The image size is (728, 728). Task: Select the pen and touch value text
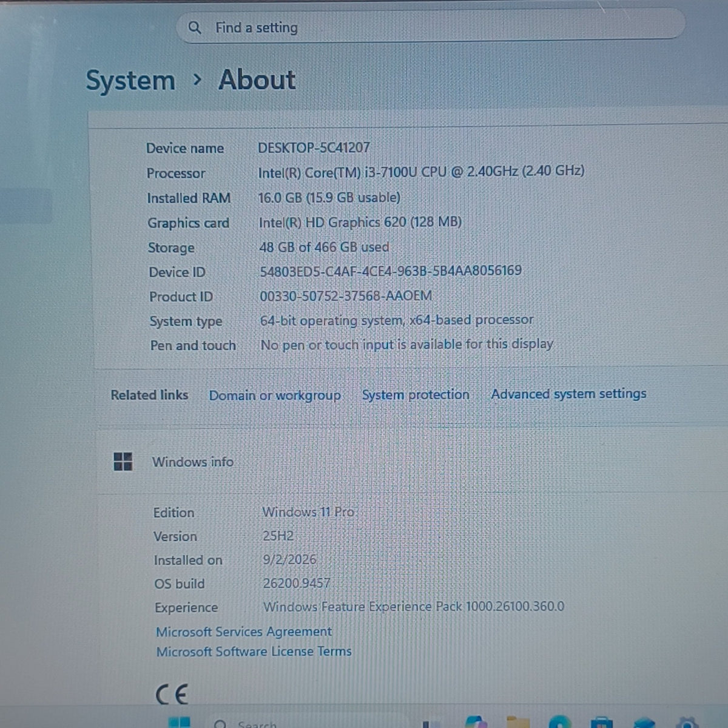[x=406, y=344]
